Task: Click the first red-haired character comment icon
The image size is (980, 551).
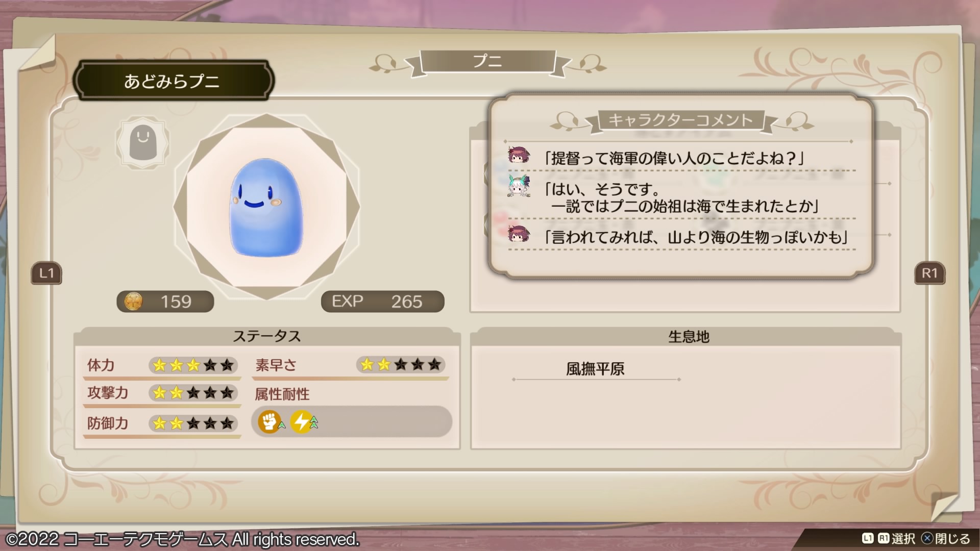Action: coord(519,156)
